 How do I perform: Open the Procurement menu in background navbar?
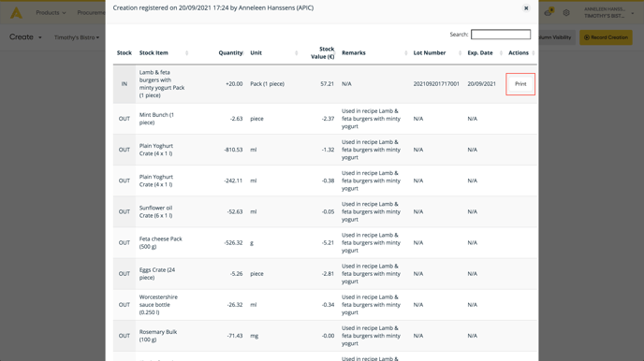click(x=91, y=13)
